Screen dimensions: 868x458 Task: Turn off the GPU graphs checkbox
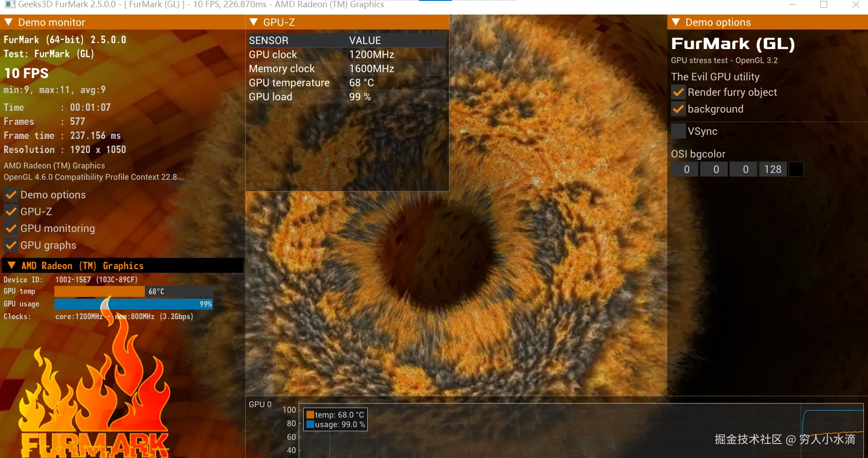[x=11, y=246]
